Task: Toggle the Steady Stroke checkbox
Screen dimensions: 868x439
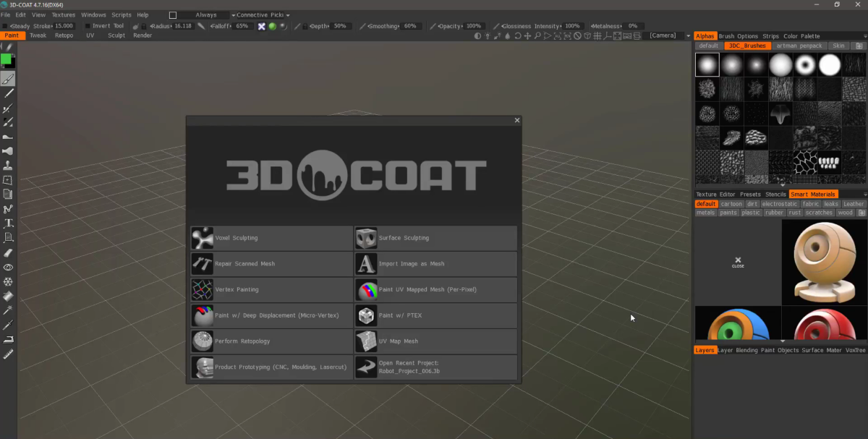Action: (x=4, y=26)
